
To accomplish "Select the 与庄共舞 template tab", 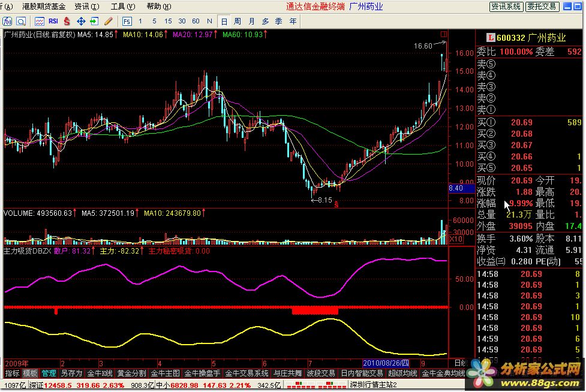I will point(287,373).
